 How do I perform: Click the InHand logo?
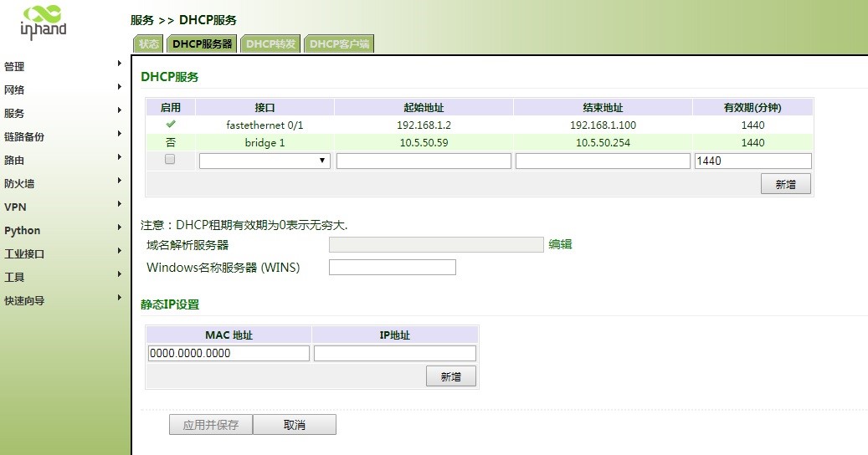tap(43, 22)
